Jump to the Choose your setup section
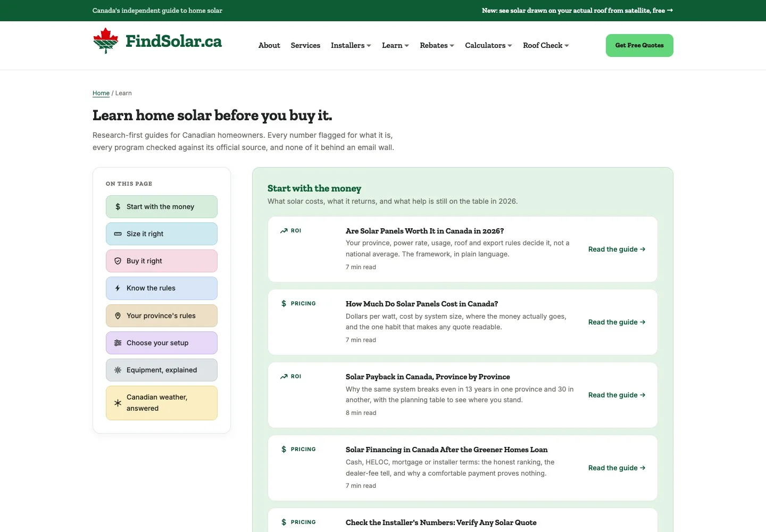Screen dimensions: 766x532 (162, 343)
